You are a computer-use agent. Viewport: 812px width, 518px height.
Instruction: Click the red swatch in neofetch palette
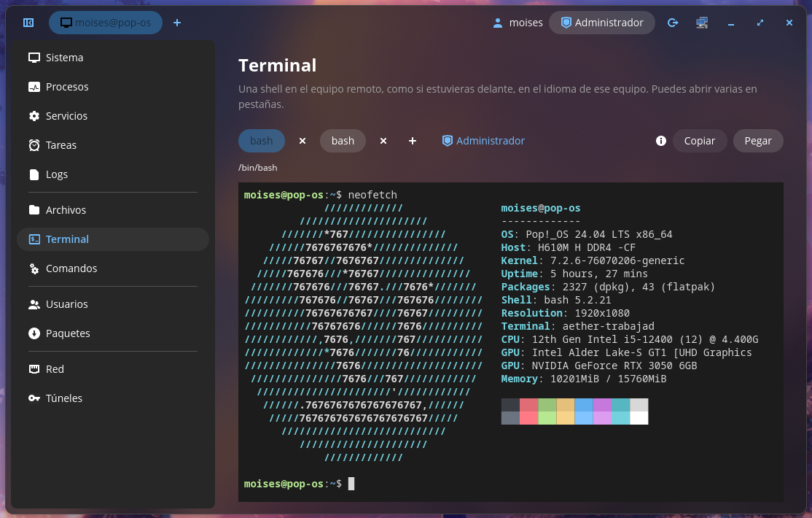528,411
